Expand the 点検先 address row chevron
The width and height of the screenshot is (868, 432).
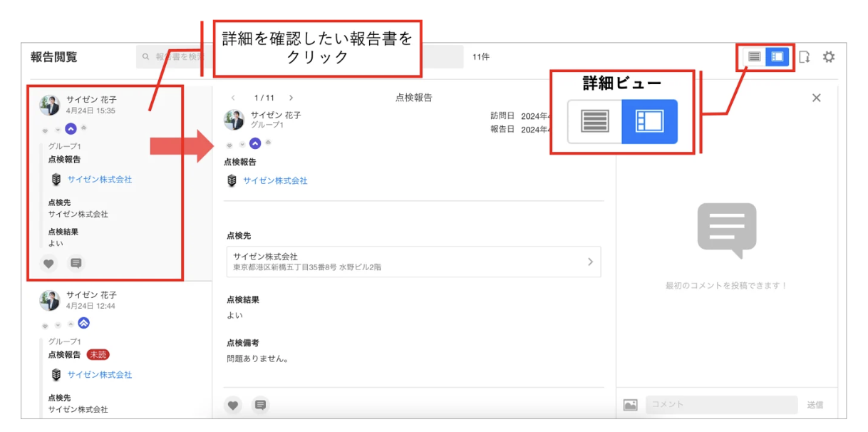[x=590, y=262]
